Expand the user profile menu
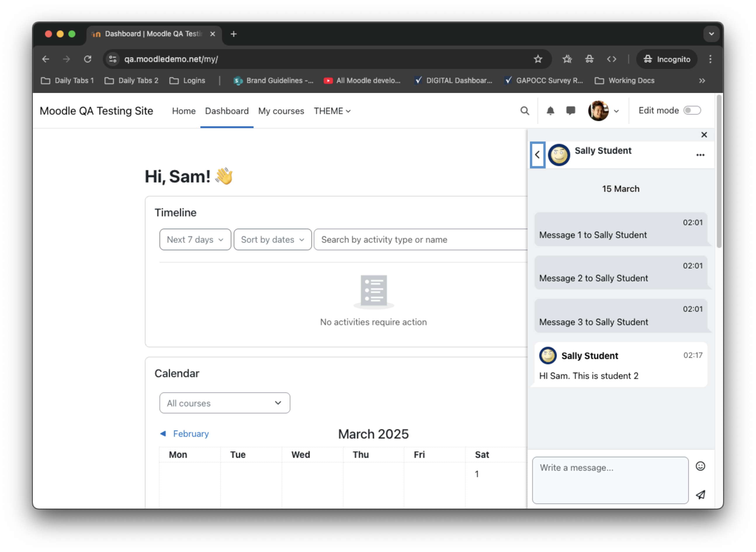The image size is (756, 552). tap(603, 111)
